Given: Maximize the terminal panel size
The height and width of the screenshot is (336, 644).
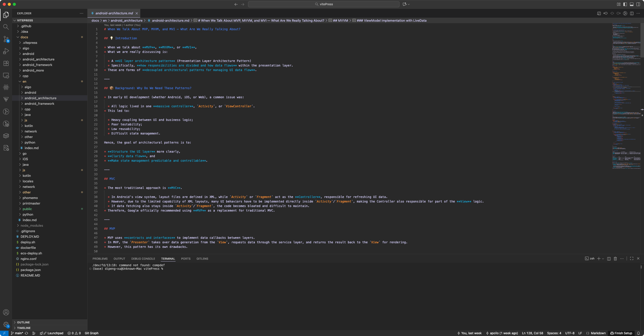Looking at the screenshot, I should 632,259.
